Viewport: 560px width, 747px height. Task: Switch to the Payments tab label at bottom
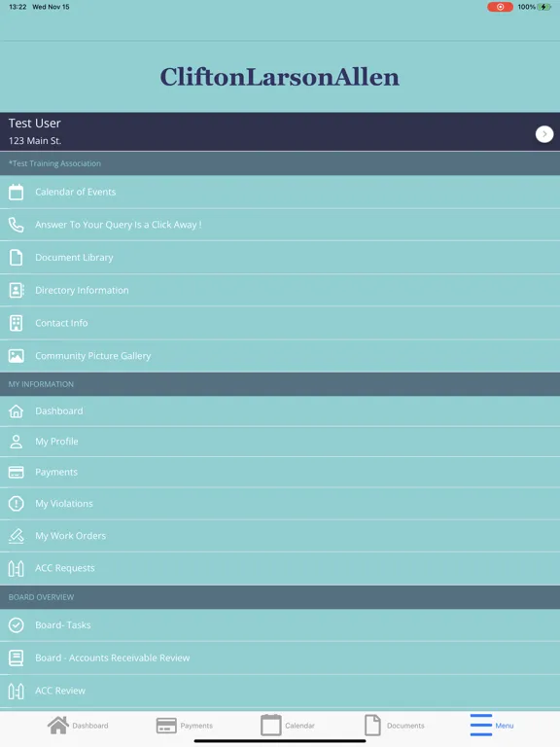click(x=196, y=726)
